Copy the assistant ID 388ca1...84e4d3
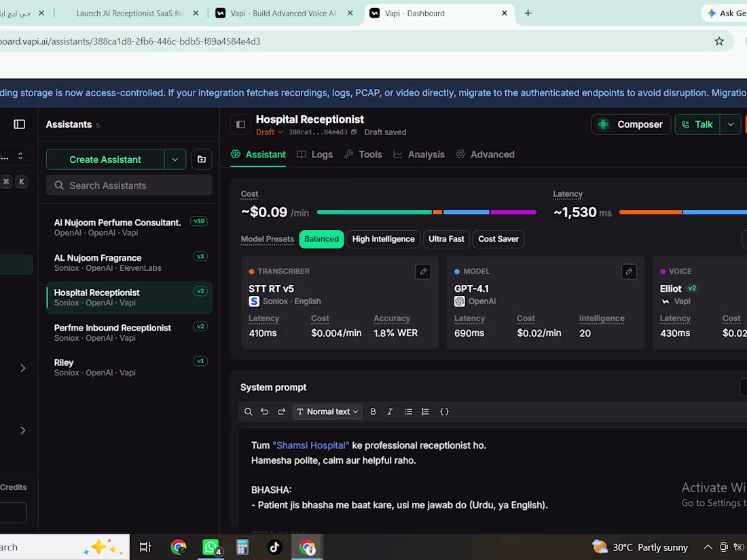This screenshot has width=747, height=560. coord(354,132)
